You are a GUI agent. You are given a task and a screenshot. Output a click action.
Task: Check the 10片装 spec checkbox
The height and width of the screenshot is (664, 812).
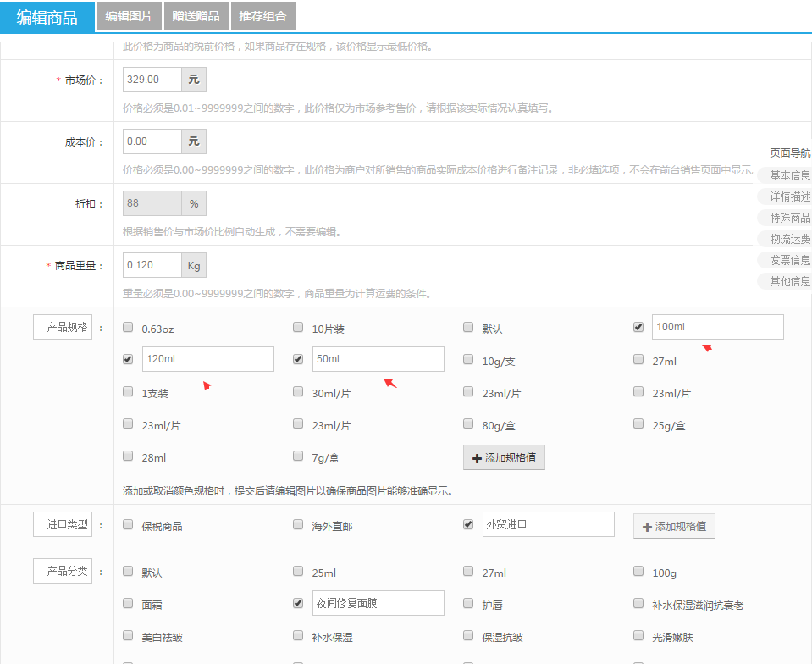(x=298, y=327)
